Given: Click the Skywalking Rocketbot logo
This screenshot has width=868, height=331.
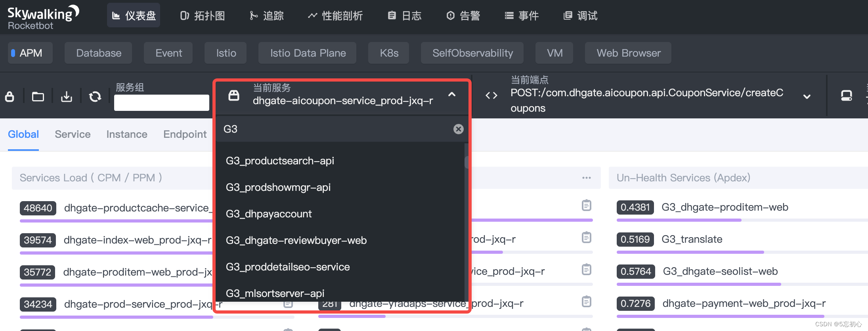Looking at the screenshot, I should pos(43,17).
